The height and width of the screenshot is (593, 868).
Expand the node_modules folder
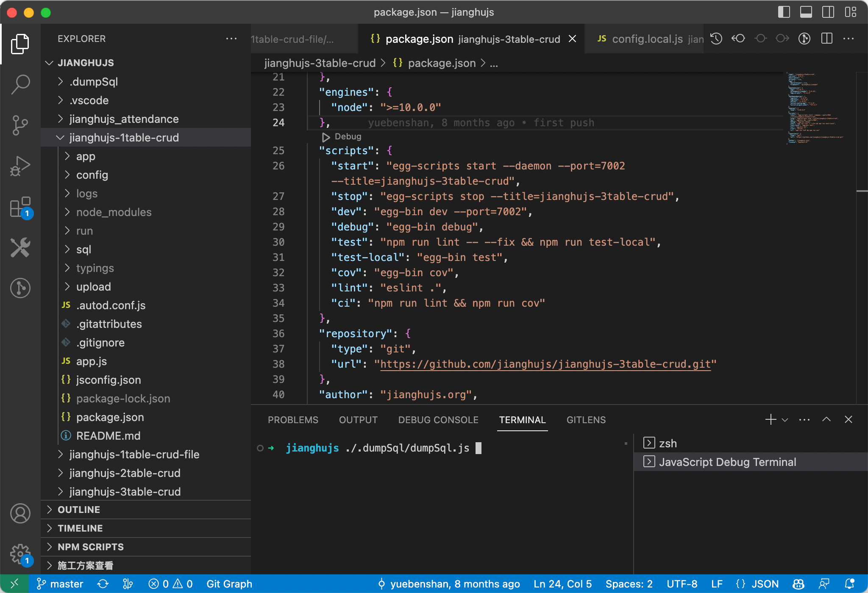[x=114, y=212]
